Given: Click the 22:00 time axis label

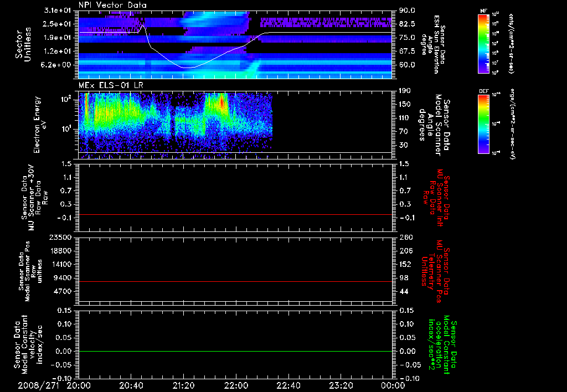Looking at the screenshot, I should tap(236, 385).
